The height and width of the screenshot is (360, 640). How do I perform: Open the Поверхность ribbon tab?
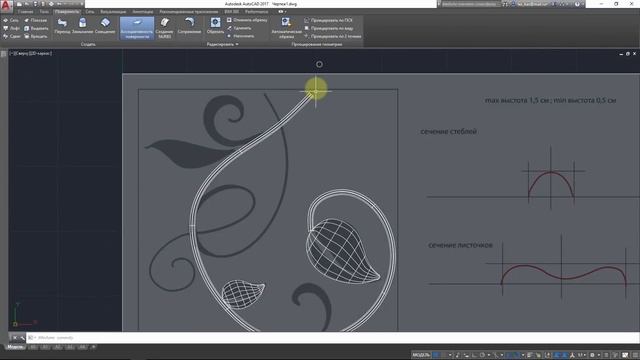tap(67, 12)
